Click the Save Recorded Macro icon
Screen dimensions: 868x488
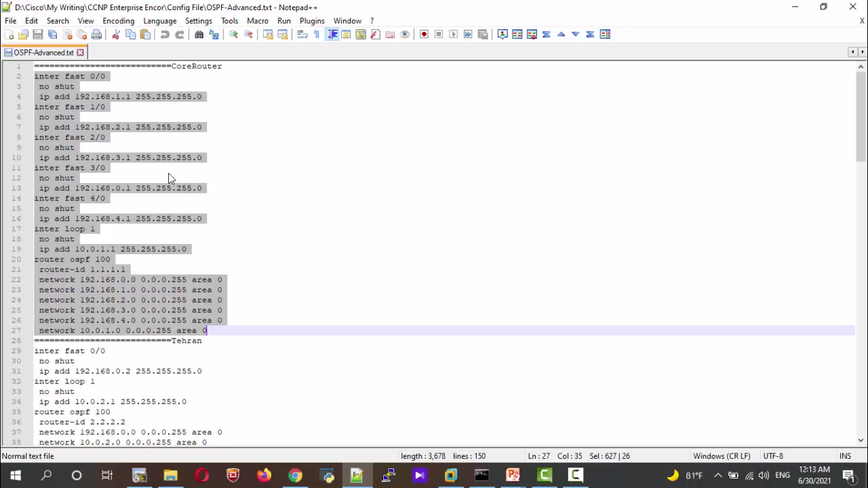coord(483,35)
